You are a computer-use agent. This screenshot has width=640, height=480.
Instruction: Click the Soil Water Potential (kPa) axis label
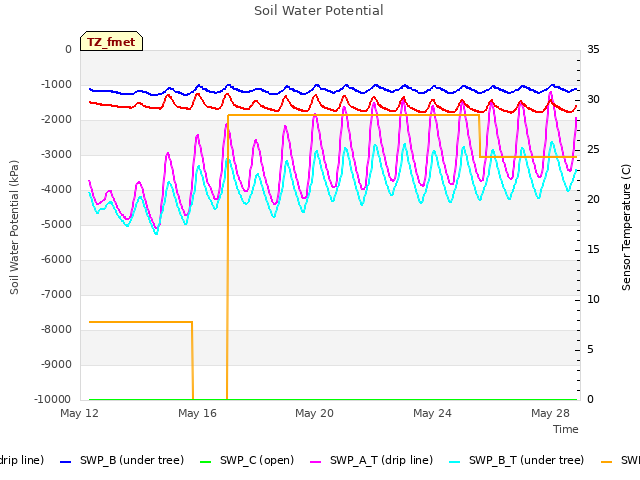coord(14,227)
